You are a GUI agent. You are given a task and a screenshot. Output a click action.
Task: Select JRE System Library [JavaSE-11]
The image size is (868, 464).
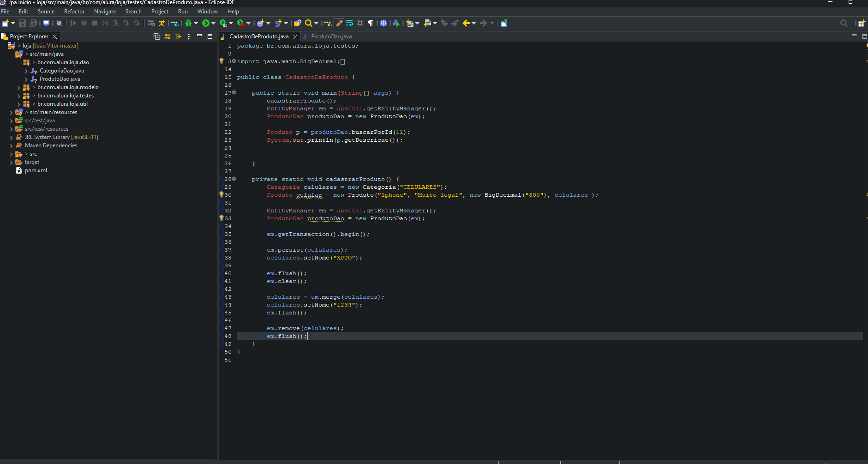pos(61,137)
